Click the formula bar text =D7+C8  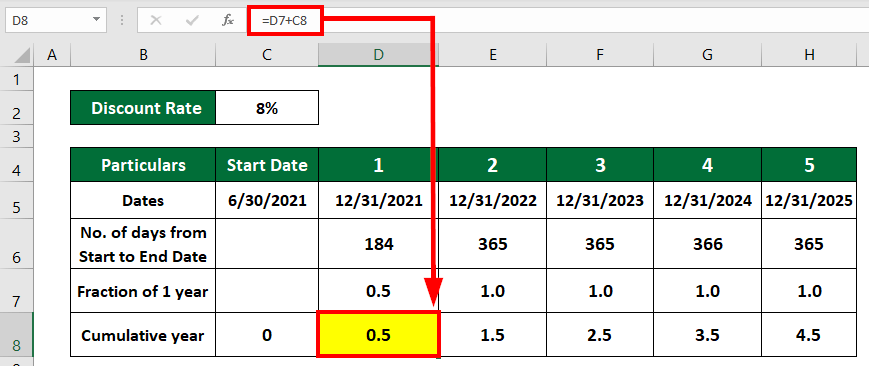point(284,21)
